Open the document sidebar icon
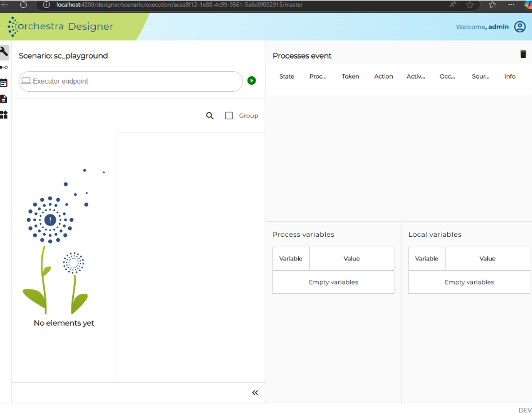This screenshot has width=532, height=413. tap(3, 99)
